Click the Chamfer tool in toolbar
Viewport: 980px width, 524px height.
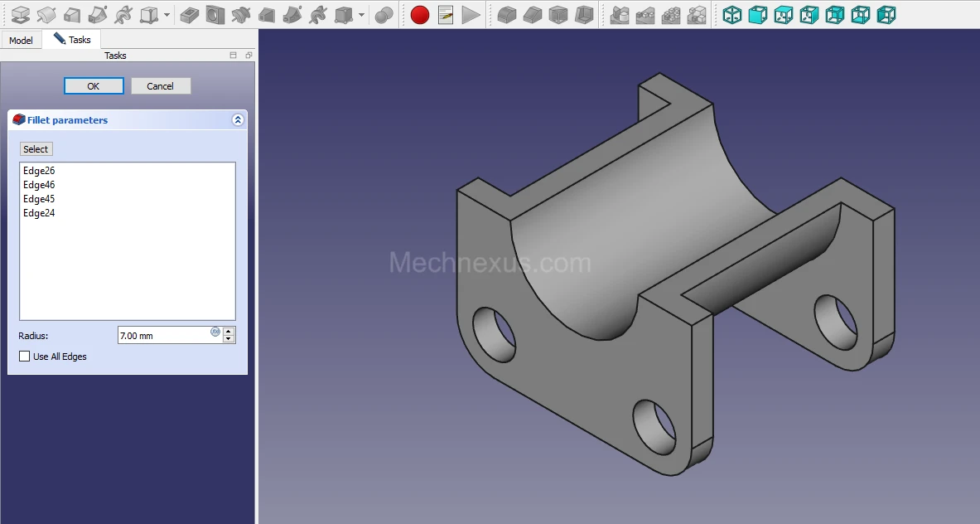coord(533,15)
